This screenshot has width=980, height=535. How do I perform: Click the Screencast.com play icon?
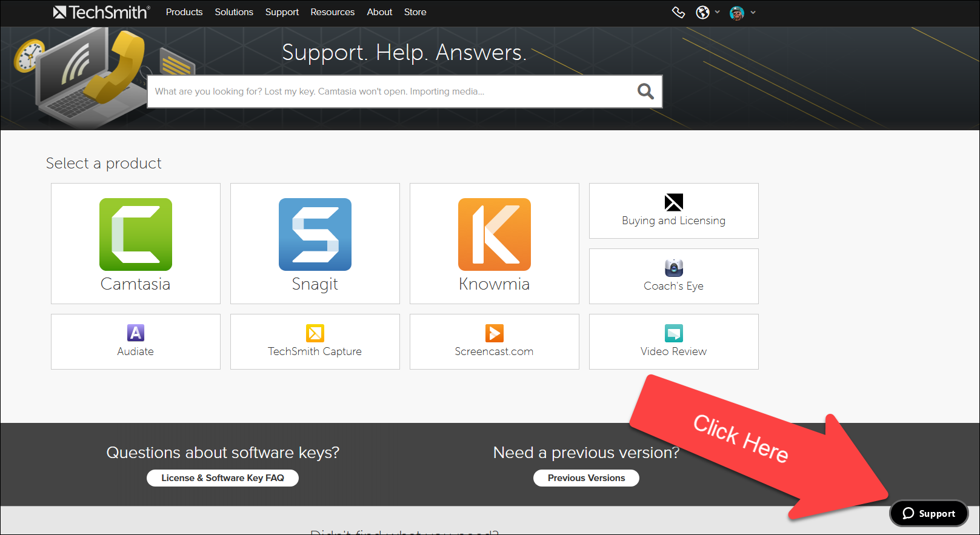click(x=495, y=333)
